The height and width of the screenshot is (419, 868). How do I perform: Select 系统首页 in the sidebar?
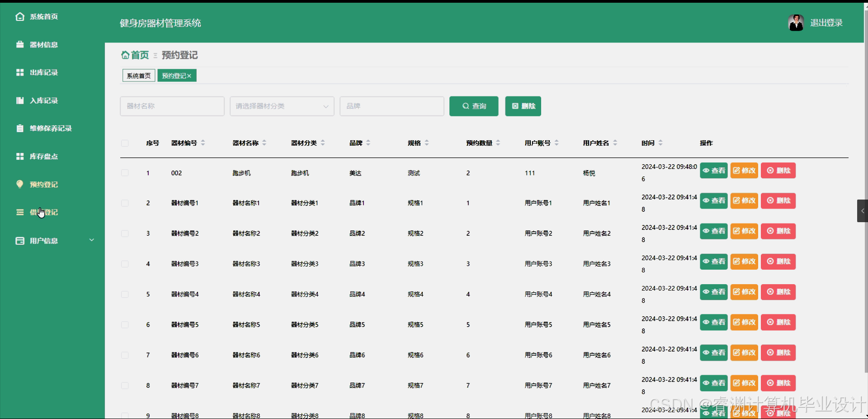click(44, 16)
